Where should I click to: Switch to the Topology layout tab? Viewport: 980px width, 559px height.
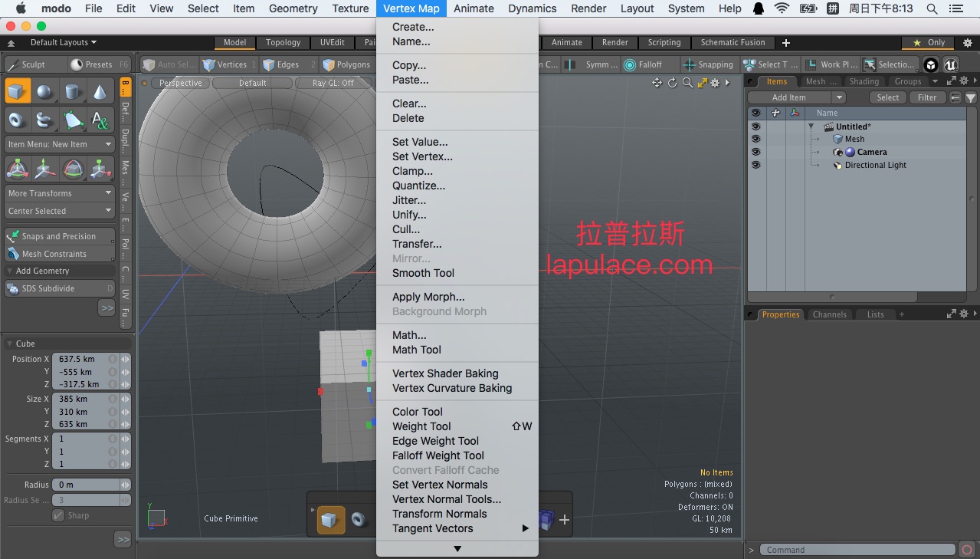click(x=283, y=43)
